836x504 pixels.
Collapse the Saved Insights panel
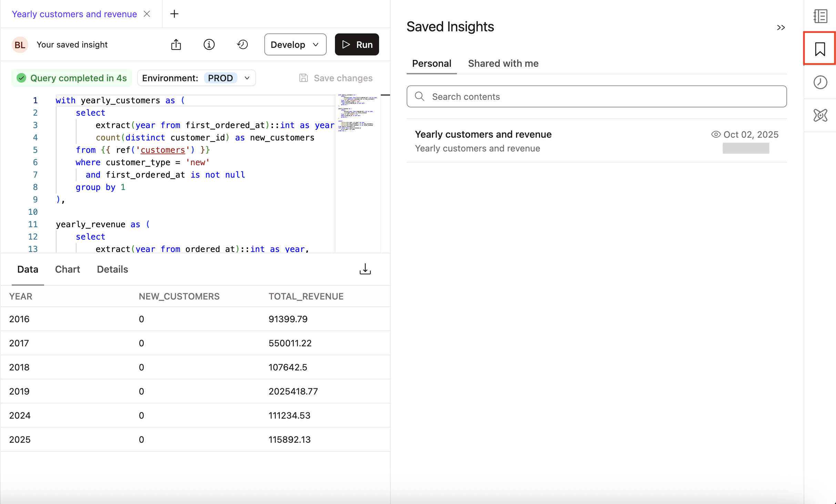point(781,28)
